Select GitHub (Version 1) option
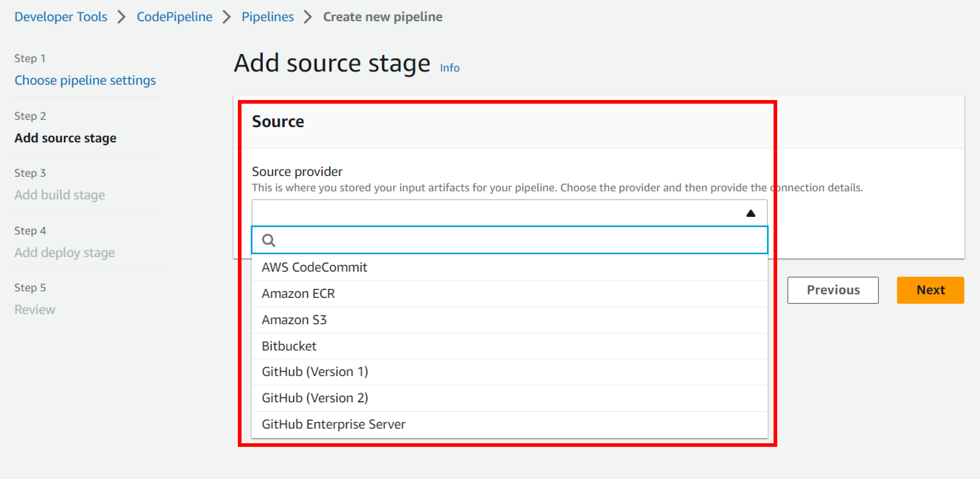 point(315,371)
